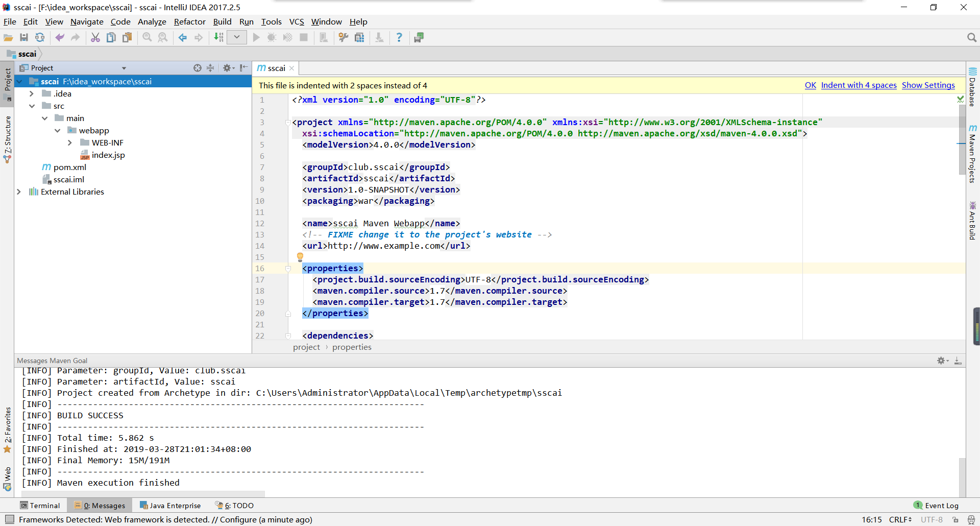
Task: Toggle the read-only lock in status bar
Action: click(x=955, y=519)
